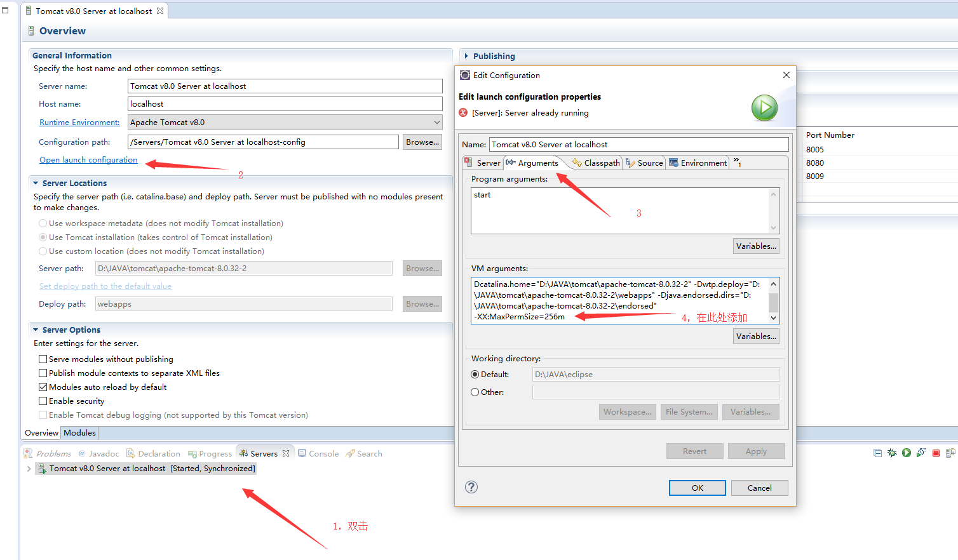Click the red error icon beside Server already running
Viewport: 958px width, 560px height.
[463, 112]
